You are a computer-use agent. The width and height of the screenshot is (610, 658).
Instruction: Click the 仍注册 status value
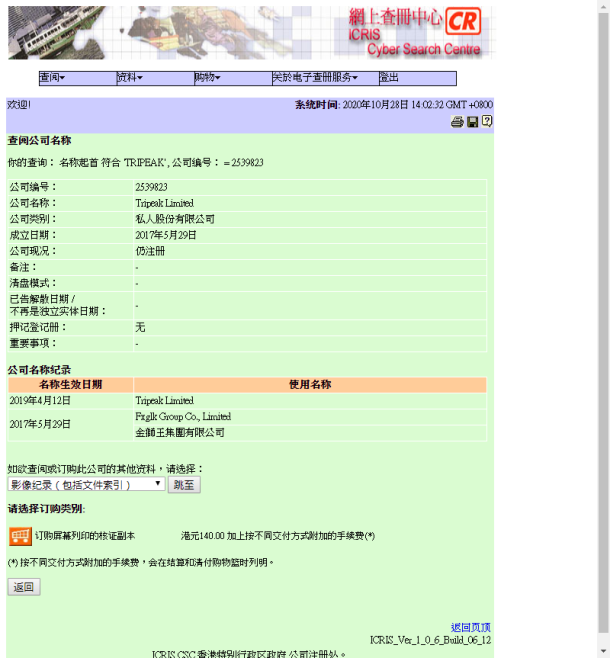pos(150,251)
